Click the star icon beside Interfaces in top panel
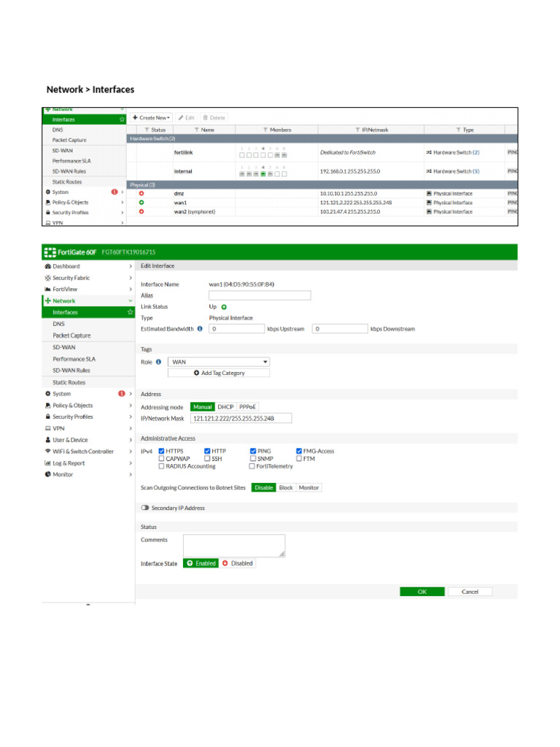The height and width of the screenshot is (747, 560). pyautogui.click(x=122, y=120)
